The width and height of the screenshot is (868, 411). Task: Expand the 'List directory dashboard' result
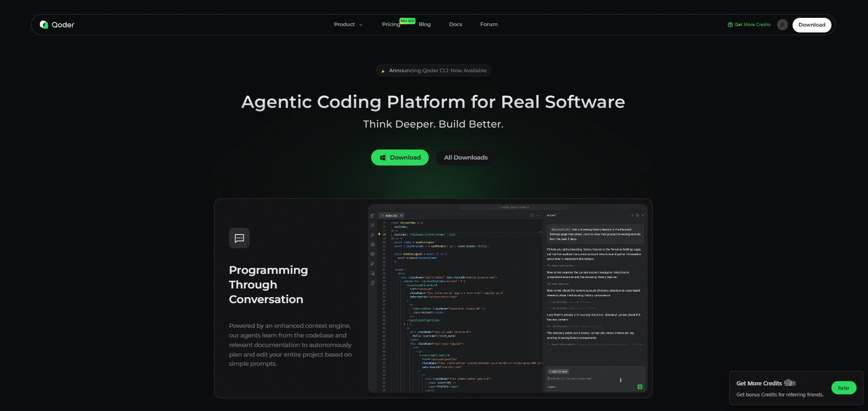coord(572,308)
